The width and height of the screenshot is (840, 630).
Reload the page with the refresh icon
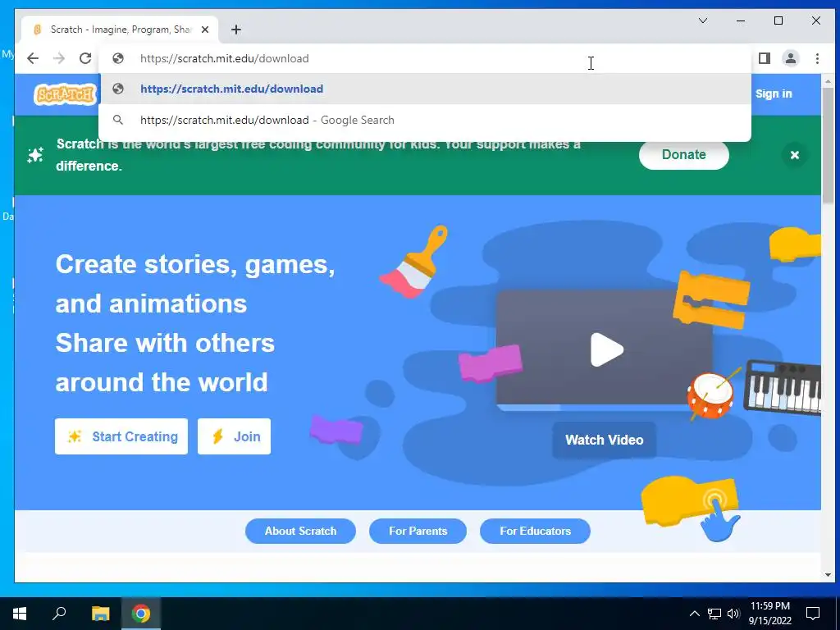85,58
